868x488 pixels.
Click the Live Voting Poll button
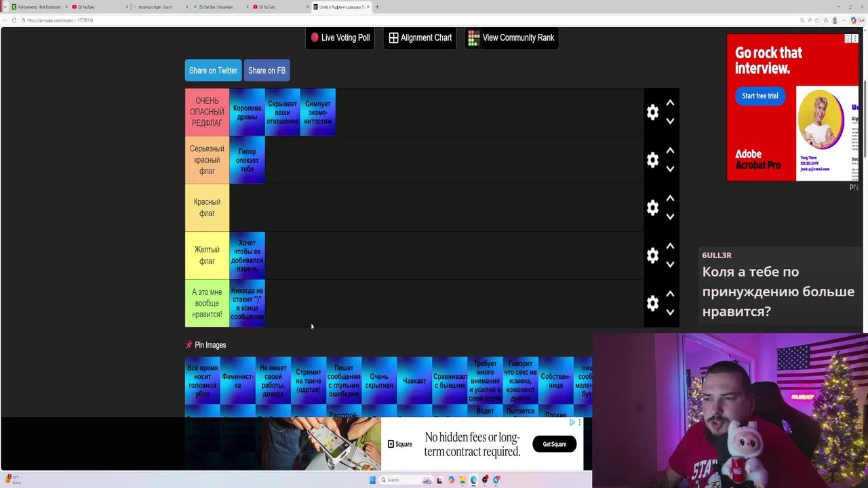coord(340,38)
